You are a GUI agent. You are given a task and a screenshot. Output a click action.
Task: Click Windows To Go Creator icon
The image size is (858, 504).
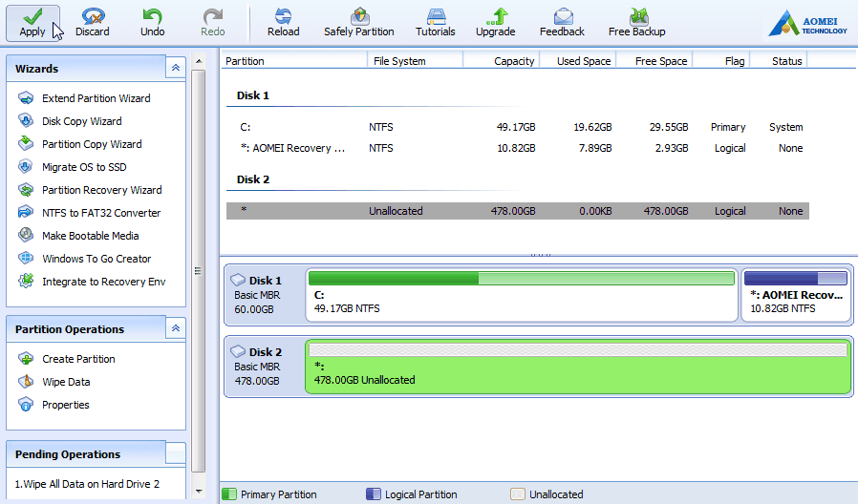coord(26,258)
